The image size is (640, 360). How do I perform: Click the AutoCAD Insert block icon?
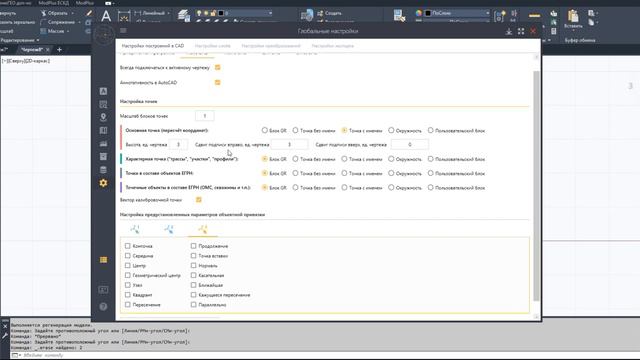(307, 16)
